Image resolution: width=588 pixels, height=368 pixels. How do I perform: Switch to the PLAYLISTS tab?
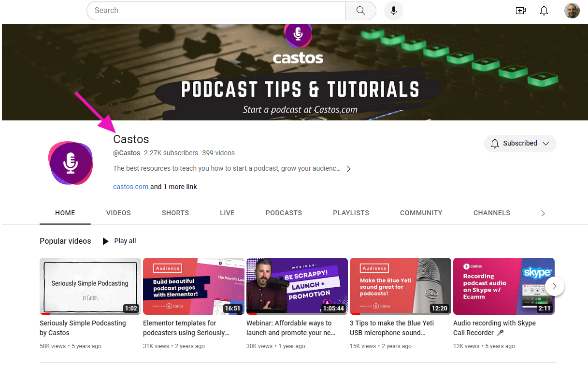351,213
